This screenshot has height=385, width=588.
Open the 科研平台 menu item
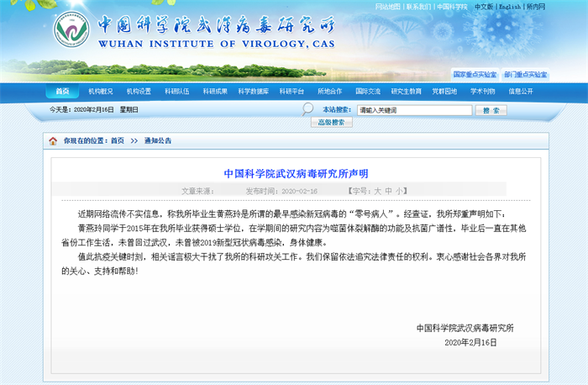pos(291,91)
